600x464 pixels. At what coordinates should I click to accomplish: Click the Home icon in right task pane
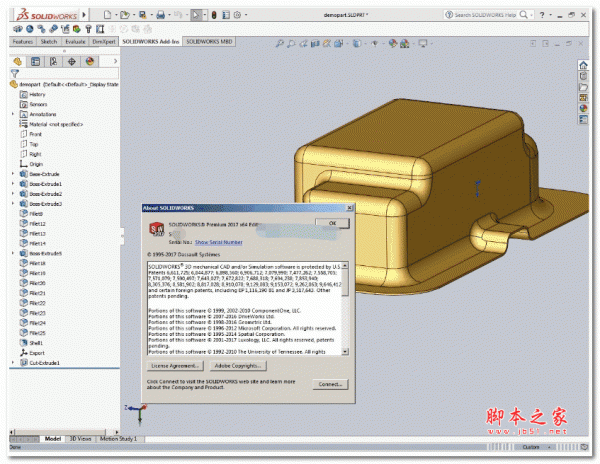(x=584, y=65)
